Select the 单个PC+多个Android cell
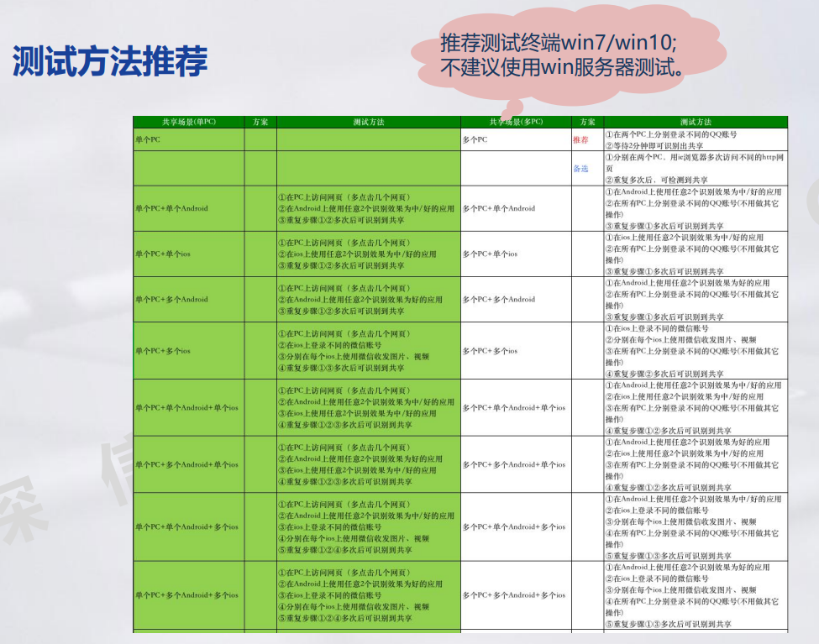Viewport: 819px width, 644px height. pos(188,299)
